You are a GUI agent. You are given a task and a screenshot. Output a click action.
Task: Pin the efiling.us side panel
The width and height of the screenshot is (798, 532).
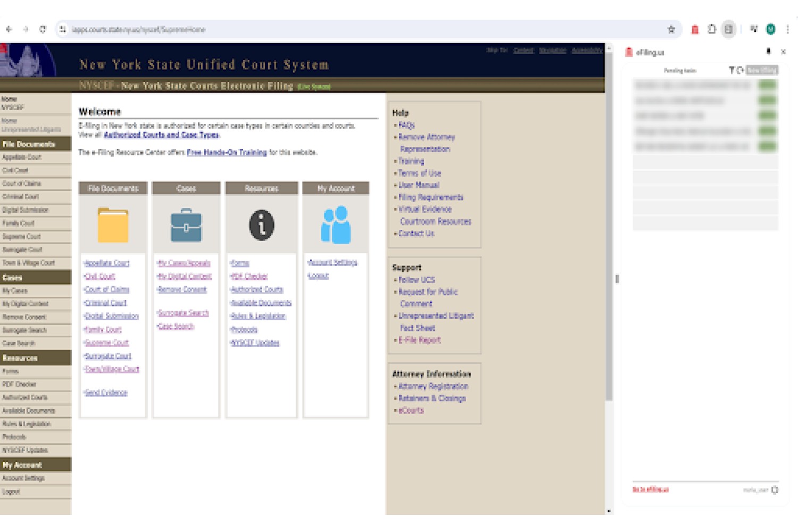coord(768,52)
